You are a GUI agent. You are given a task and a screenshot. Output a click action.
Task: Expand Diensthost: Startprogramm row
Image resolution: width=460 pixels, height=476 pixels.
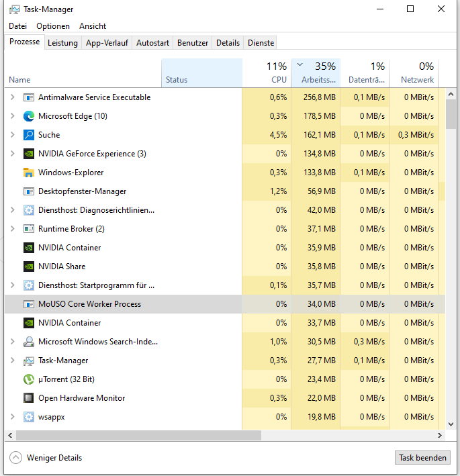click(13, 285)
